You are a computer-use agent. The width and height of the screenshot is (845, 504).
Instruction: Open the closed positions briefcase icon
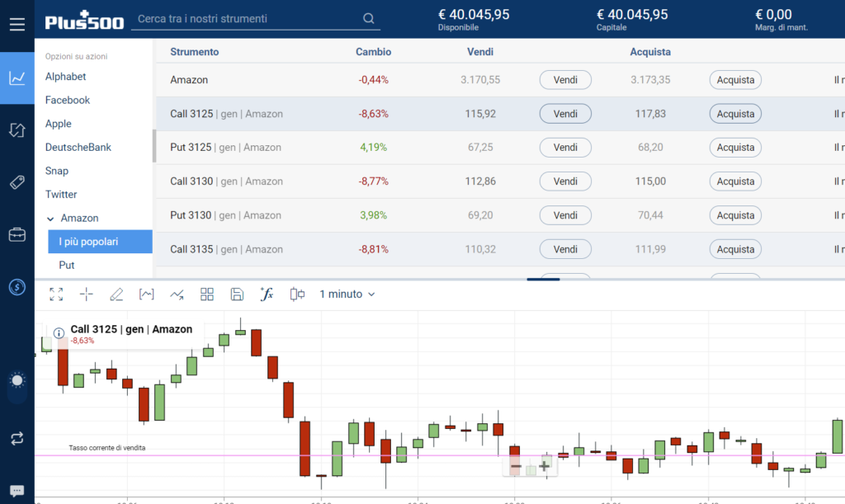pyautogui.click(x=17, y=235)
